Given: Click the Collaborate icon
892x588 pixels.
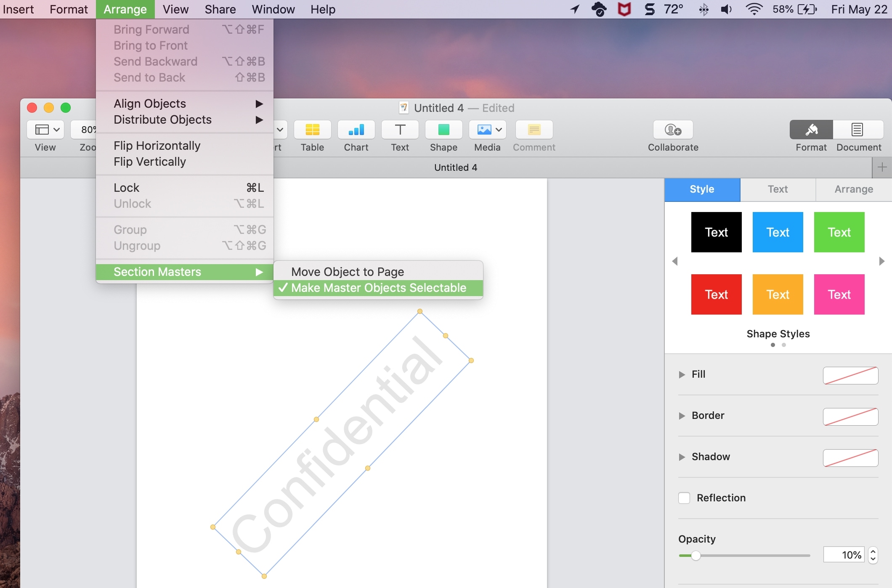Looking at the screenshot, I should coord(673,130).
